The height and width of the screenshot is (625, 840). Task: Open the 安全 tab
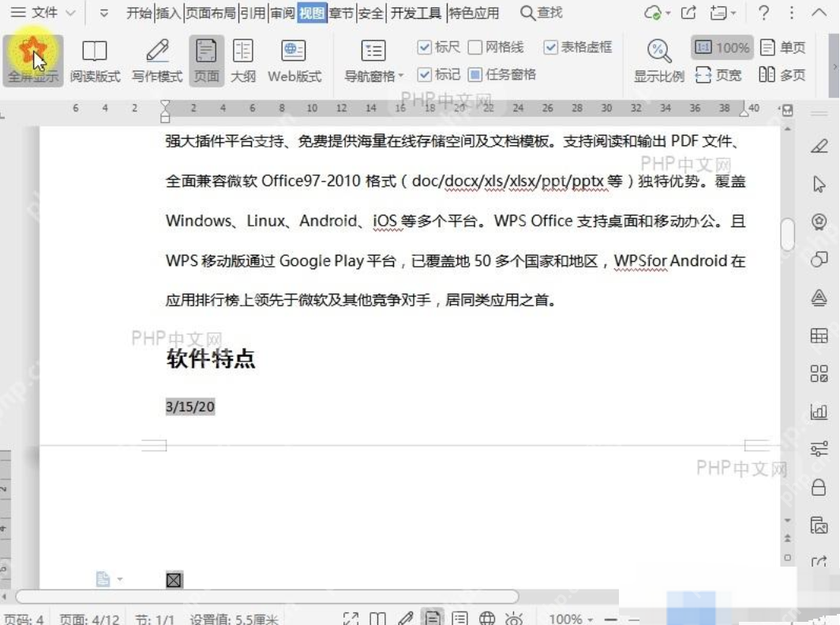pos(371,13)
